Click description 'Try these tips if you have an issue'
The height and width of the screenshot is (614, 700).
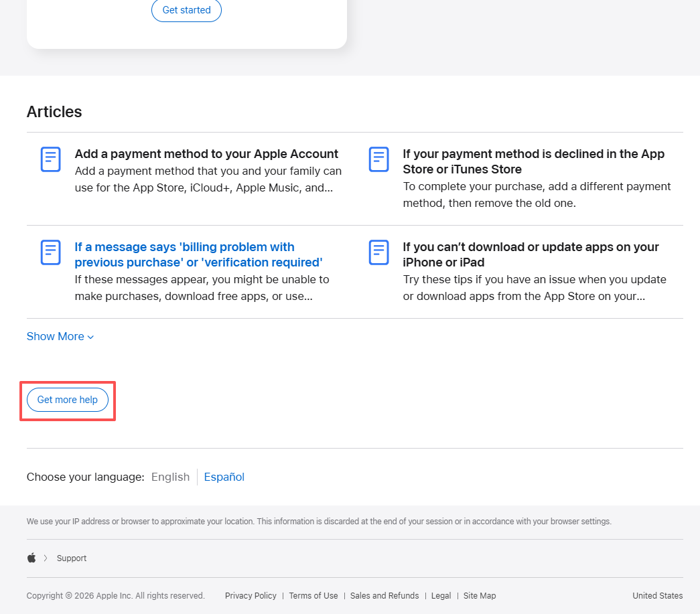point(535,288)
